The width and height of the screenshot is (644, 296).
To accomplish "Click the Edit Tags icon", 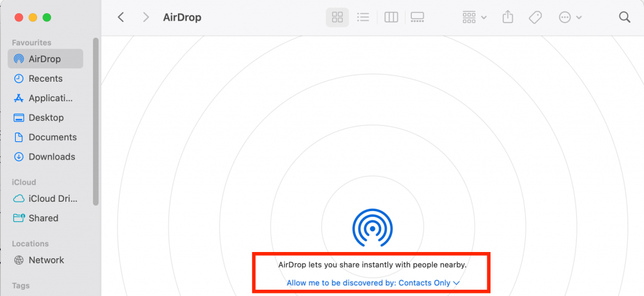I will 535,17.
